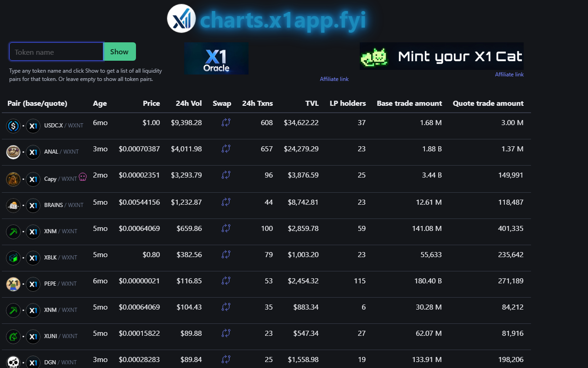Viewport: 588px width, 368px height.
Task: Sort by the LP holders column header
Action: pos(348,103)
